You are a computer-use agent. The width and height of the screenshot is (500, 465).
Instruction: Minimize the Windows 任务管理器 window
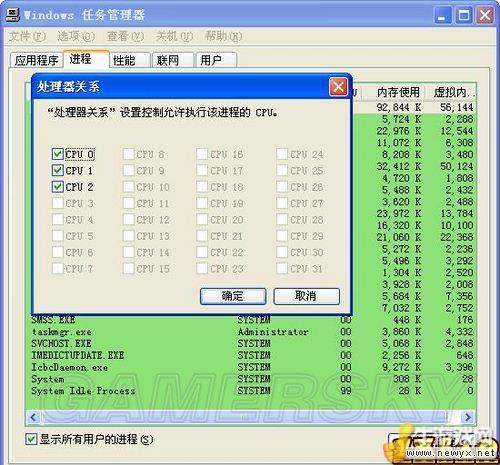click(x=443, y=15)
